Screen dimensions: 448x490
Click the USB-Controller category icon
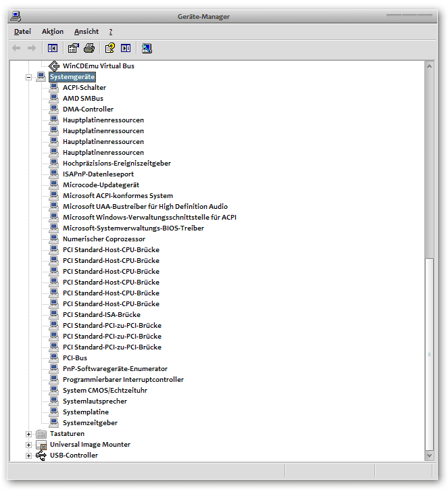[x=41, y=456]
